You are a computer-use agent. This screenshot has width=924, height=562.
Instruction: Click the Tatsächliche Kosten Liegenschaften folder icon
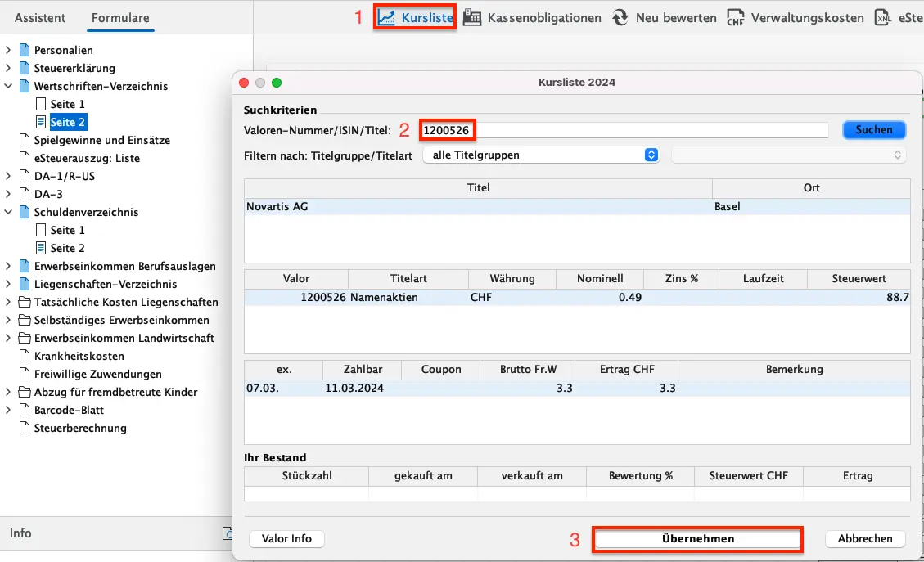click(24, 302)
